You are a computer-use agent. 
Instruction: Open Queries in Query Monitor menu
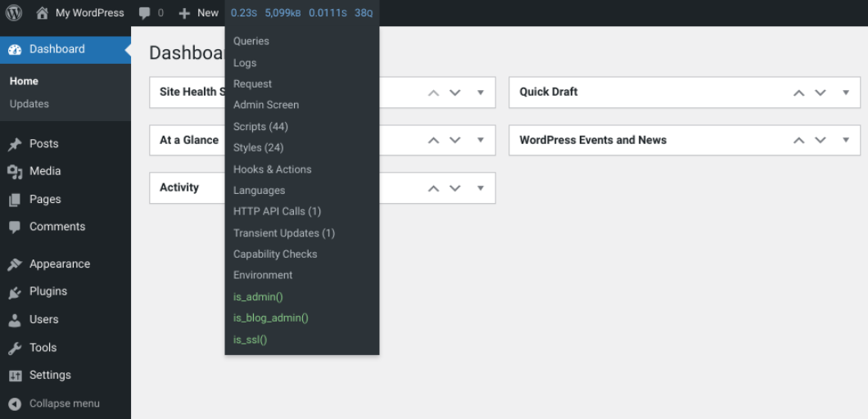pos(251,41)
